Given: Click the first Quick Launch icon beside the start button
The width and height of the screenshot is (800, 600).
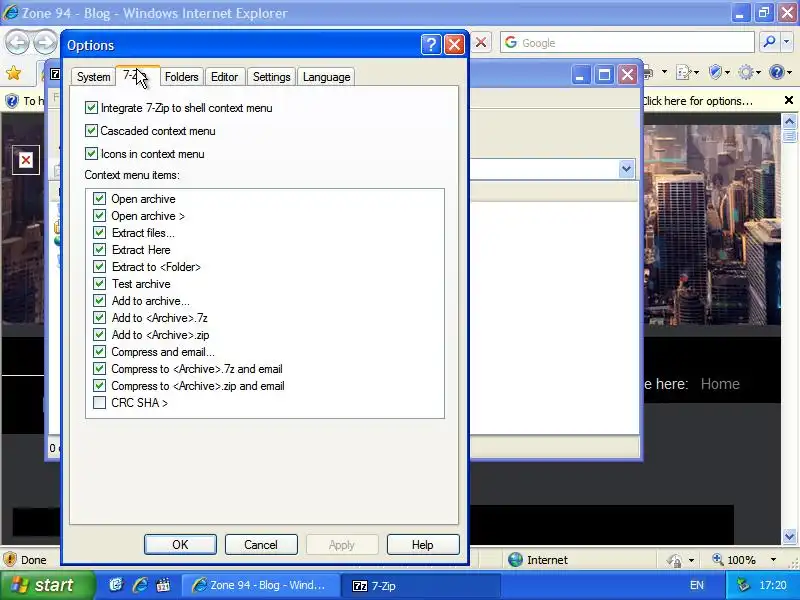Looking at the screenshot, I should [x=116, y=585].
